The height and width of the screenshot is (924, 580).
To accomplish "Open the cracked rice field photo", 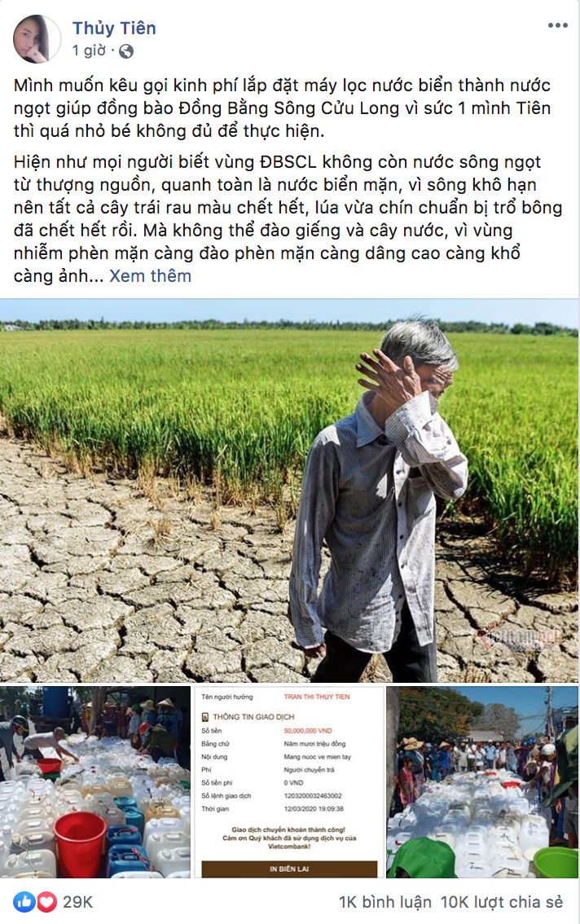I will (289, 491).
